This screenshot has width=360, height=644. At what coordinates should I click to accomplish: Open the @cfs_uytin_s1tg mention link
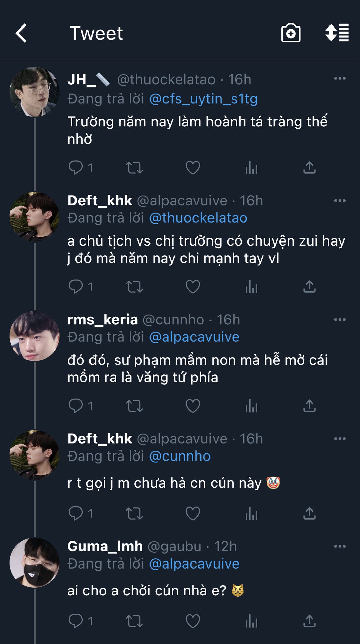tap(203, 99)
